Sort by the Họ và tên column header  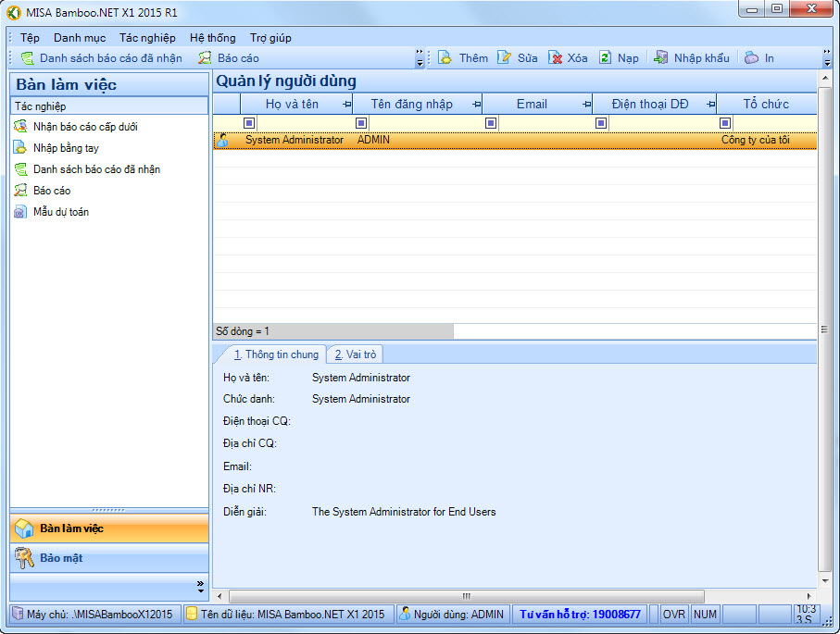pyautogui.click(x=292, y=104)
